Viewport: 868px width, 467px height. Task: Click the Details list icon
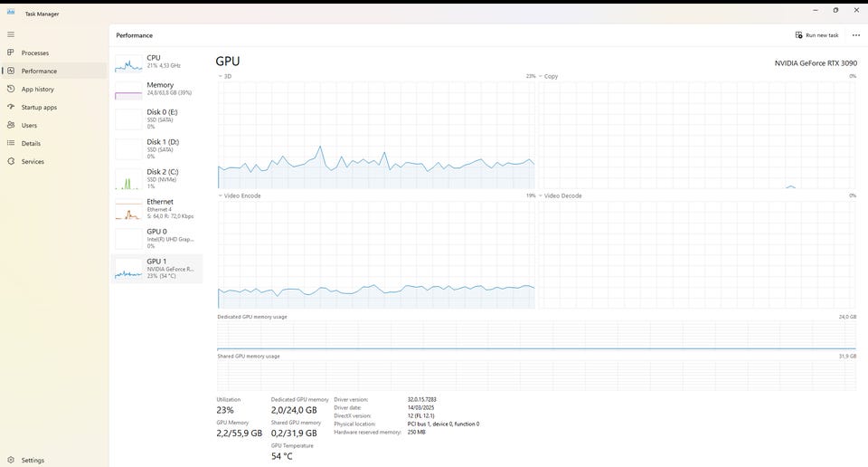pos(11,143)
